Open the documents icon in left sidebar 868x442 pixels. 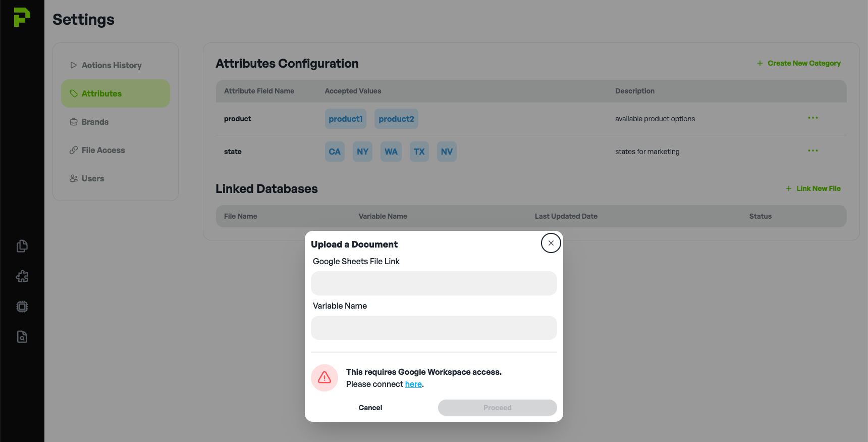[x=22, y=246]
